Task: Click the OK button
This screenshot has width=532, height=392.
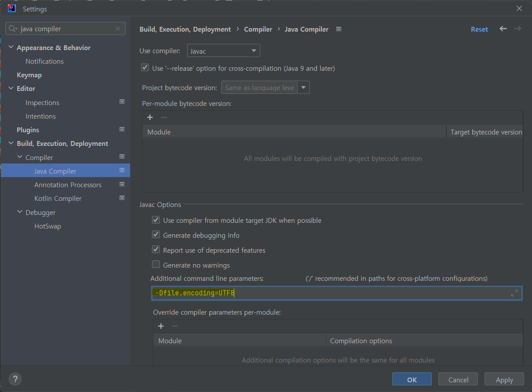Action: (x=412, y=380)
